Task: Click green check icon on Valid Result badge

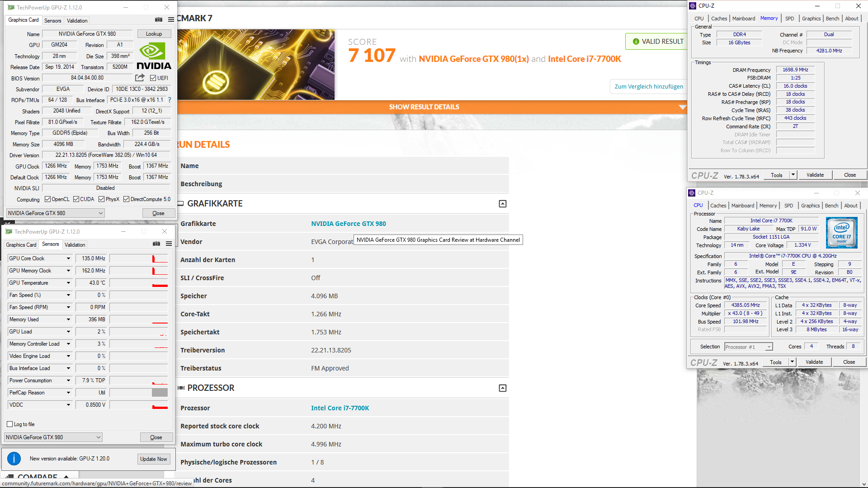Action: click(x=636, y=42)
